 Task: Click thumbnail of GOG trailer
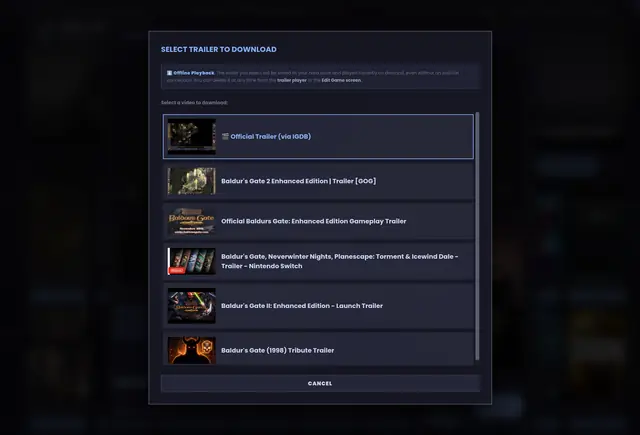(191, 181)
